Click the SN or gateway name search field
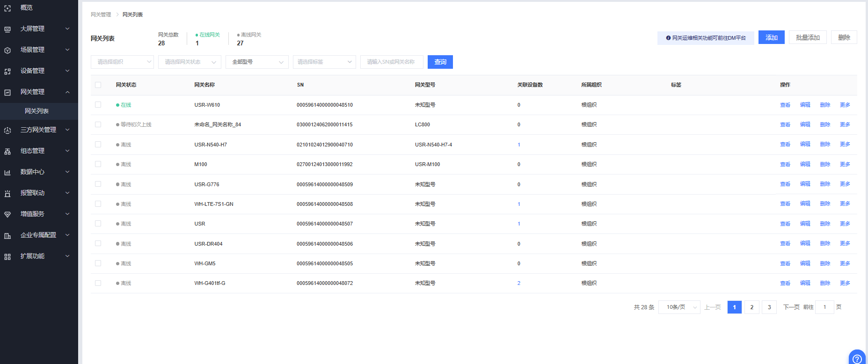This screenshot has width=868, height=364. pos(391,62)
